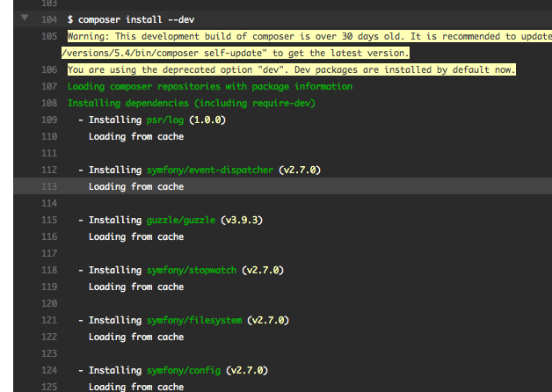Click the (v3.9.3) version of guzzle

point(242,221)
